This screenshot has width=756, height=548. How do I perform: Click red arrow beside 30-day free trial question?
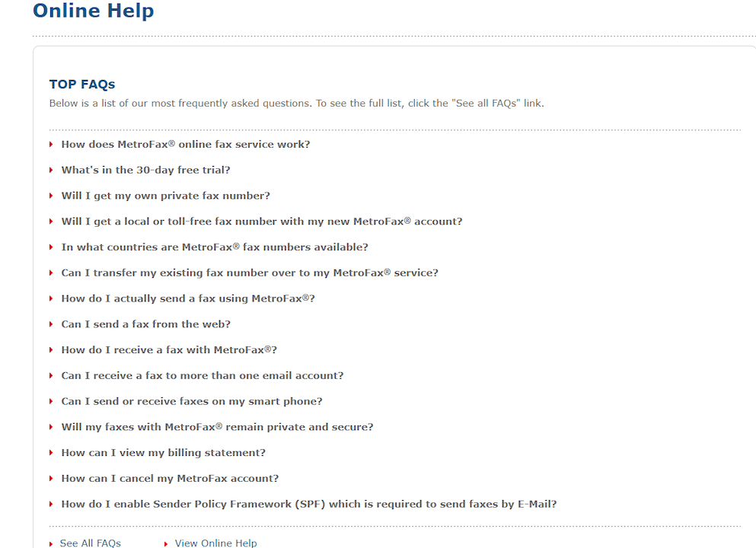click(52, 170)
